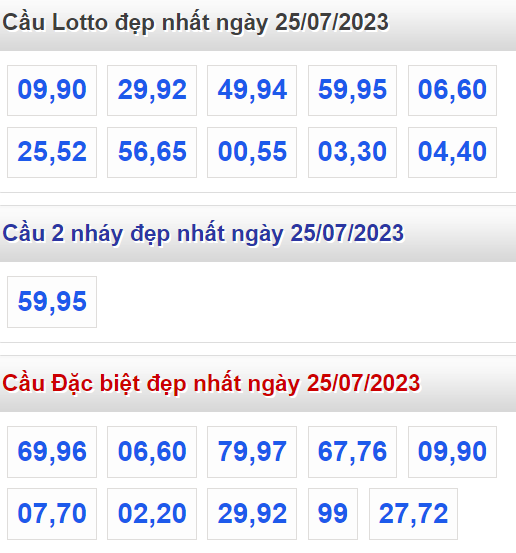The height and width of the screenshot is (553, 516).
Task: Choose the 49,94 number pair
Action: click(x=252, y=90)
